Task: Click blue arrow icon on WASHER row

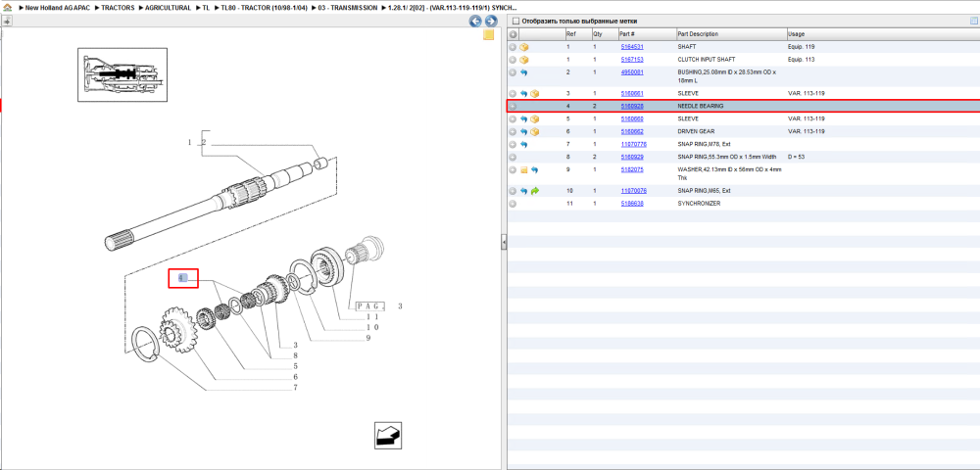Action: coord(534,169)
